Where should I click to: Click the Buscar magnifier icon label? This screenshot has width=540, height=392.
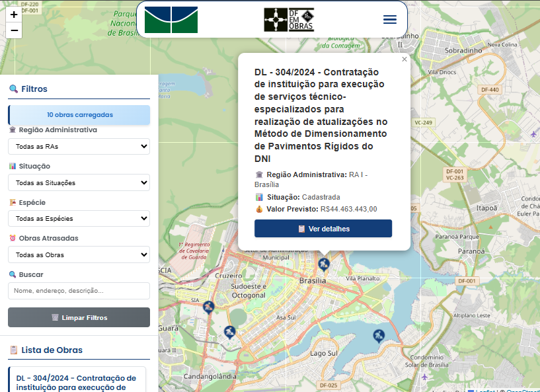[13, 274]
